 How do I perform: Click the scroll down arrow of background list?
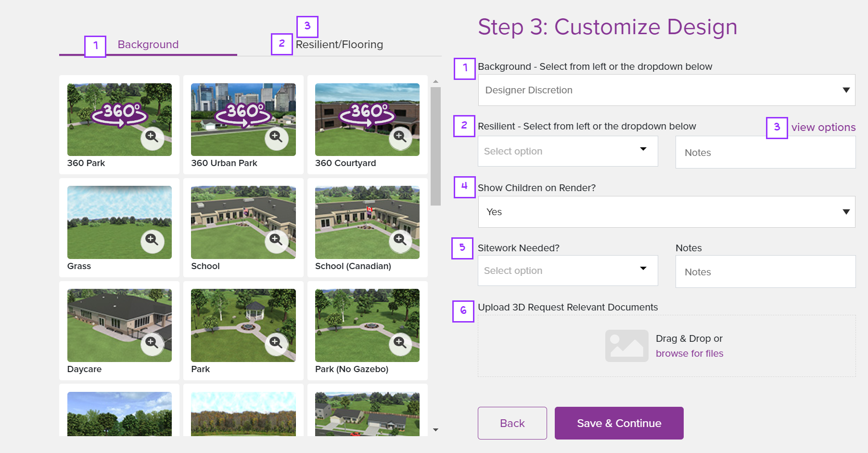coord(435,430)
